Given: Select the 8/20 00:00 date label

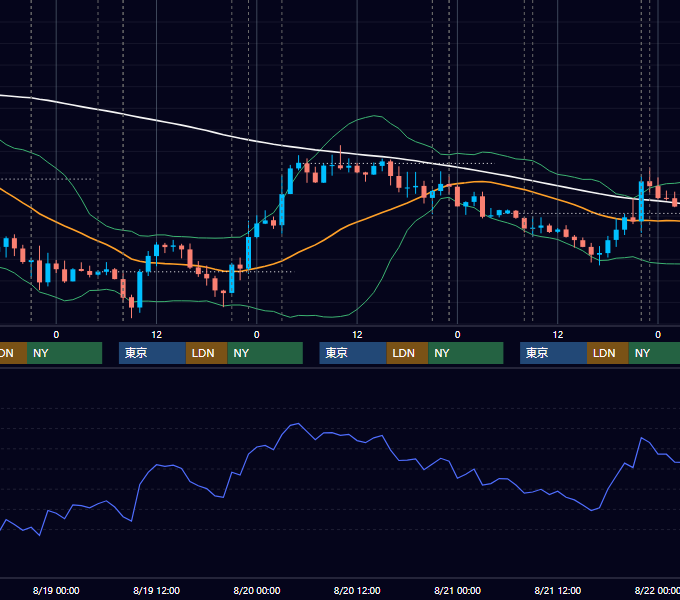Looking at the screenshot, I should tap(257, 590).
